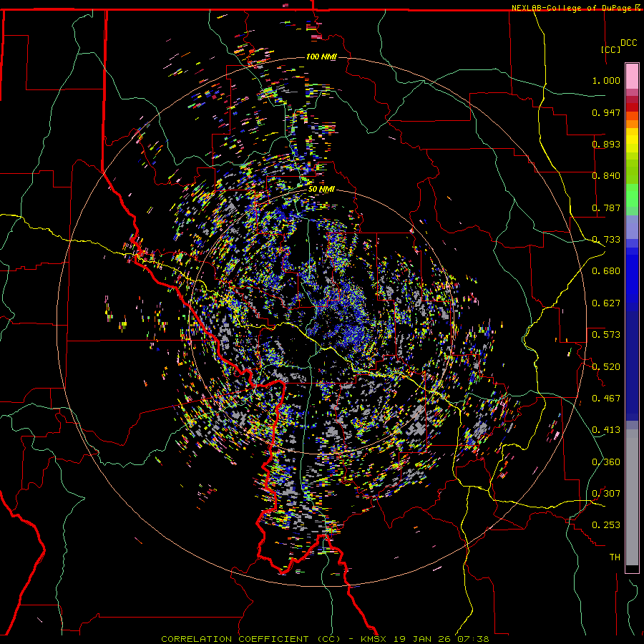The width and height of the screenshot is (644, 644).
Task: Click the 0.947 color scale value
Action: click(606, 112)
